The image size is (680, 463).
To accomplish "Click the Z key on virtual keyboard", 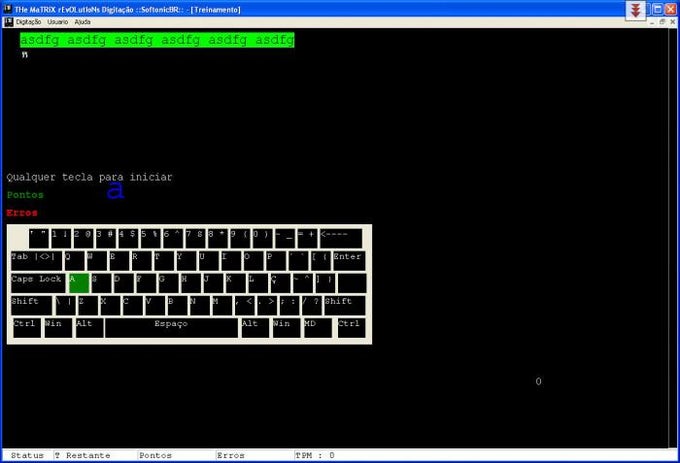I will point(88,306).
